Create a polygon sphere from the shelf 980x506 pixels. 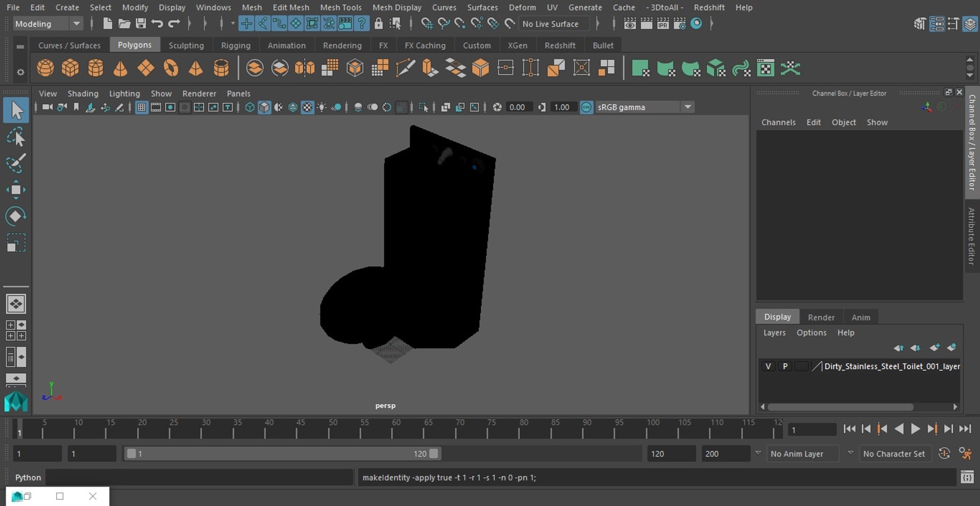pos(45,68)
